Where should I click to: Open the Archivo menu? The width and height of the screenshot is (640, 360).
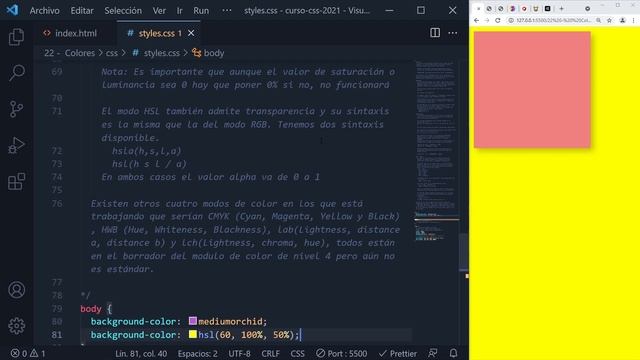(44, 10)
